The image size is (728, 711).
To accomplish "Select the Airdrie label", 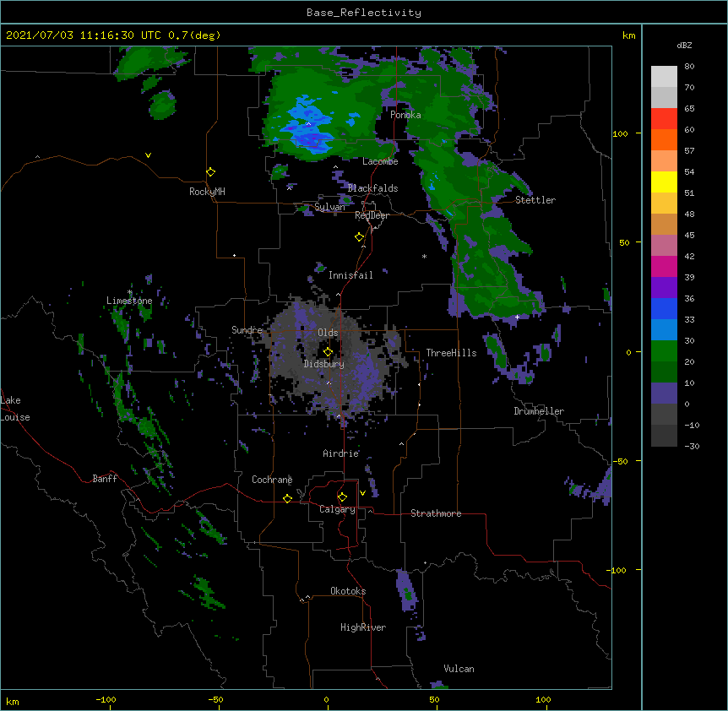I will pos(341,453).
